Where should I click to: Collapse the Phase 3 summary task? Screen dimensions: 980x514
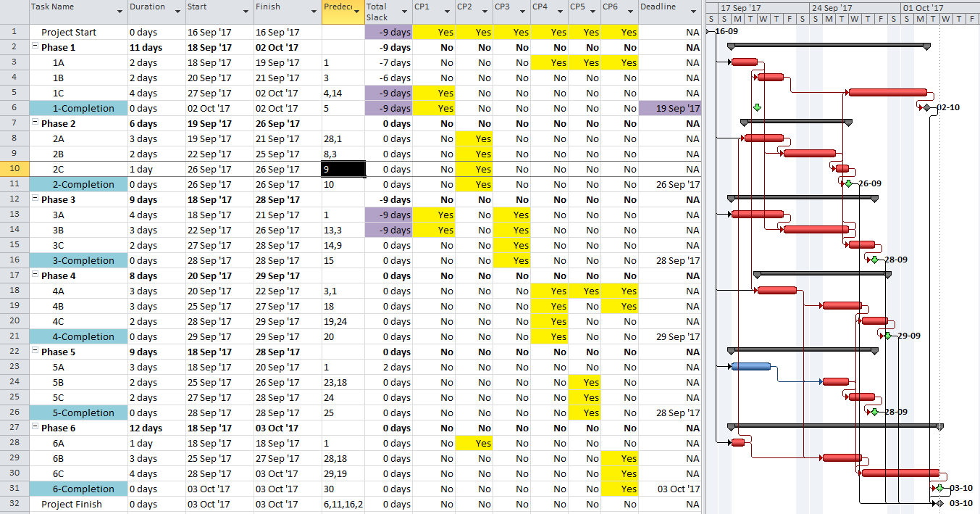[35, 199]
